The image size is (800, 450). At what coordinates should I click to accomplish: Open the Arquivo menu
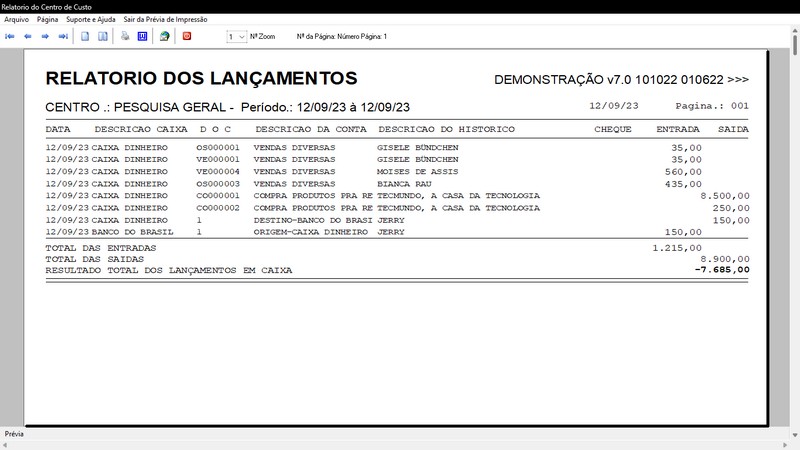click(x=16, y=19)
